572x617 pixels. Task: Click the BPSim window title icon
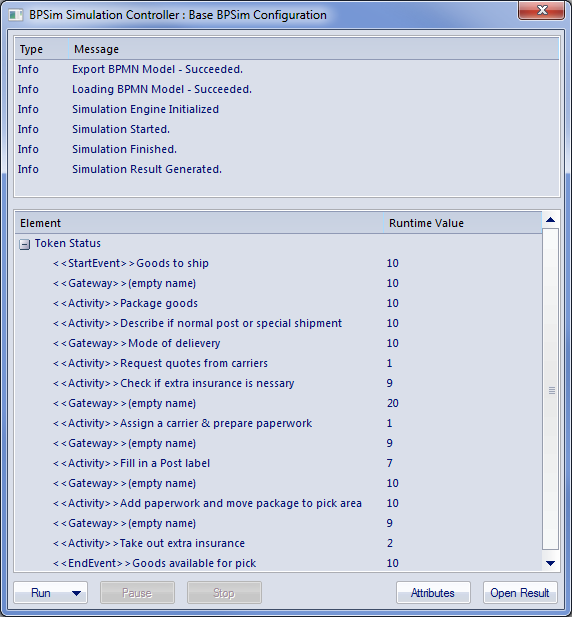(16, 15)
